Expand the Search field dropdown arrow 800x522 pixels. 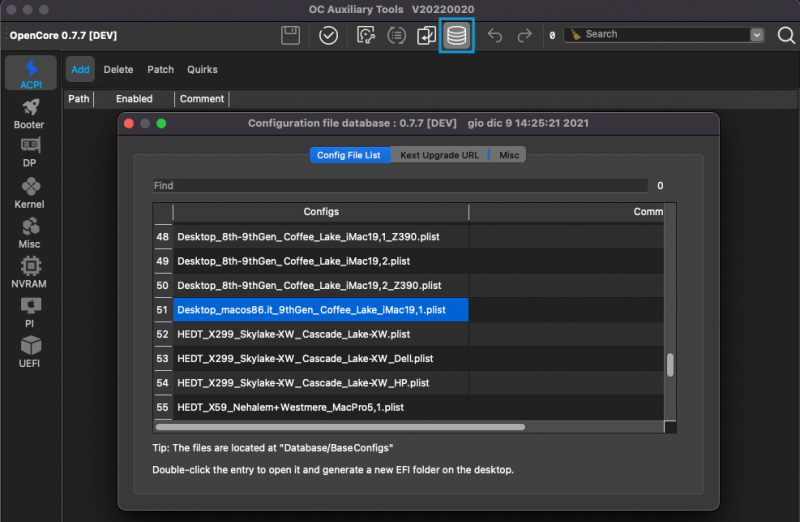click(x=757, y=34)
